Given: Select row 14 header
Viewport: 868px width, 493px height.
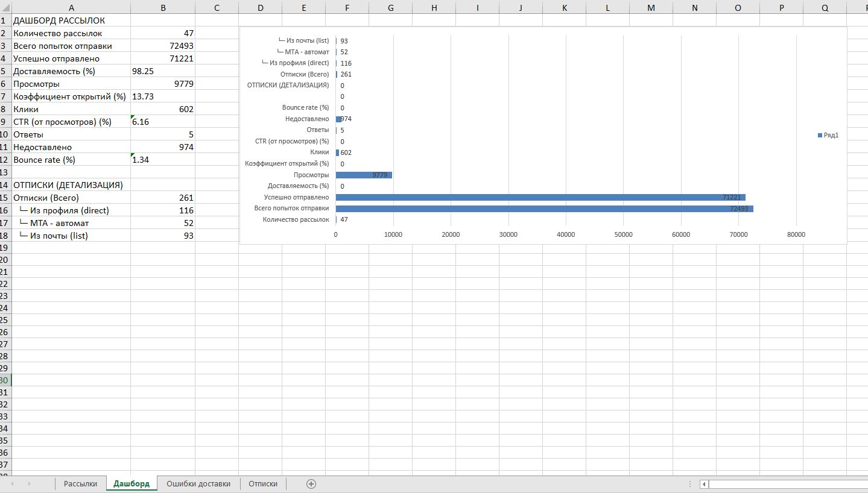Looking at the screenshot, I should 5,185.
